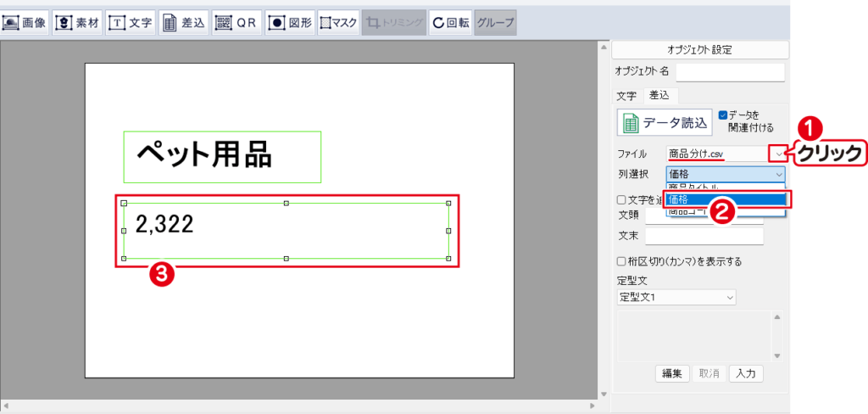This screenshot has width=868, height=414.
Task: Toggle データを関連付ける checkbox
Action: [723, 115]
